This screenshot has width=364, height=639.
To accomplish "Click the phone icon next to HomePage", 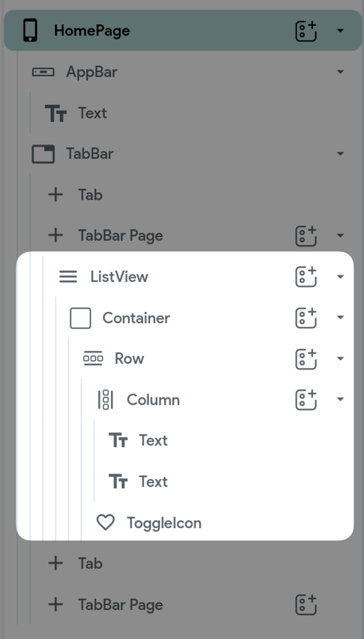I will coord(30,30).
